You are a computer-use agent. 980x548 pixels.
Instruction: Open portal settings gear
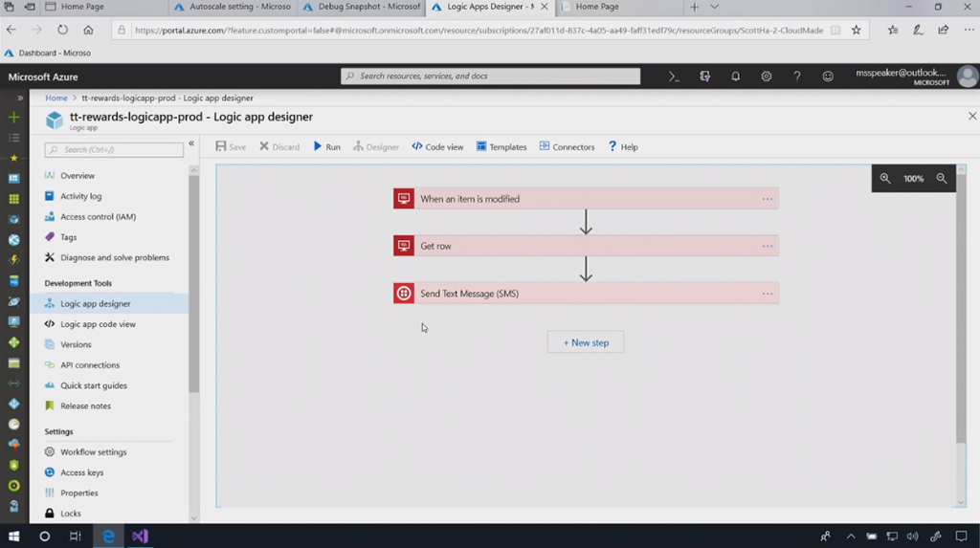(767, 77)
